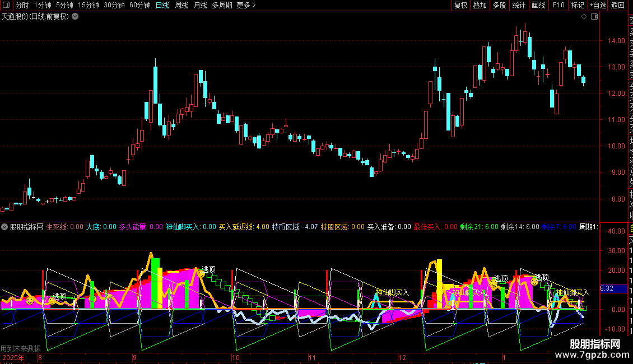Open the 天通股份 chart settings dropdown arrow
The image size is (633, 364).
(75, 17)
